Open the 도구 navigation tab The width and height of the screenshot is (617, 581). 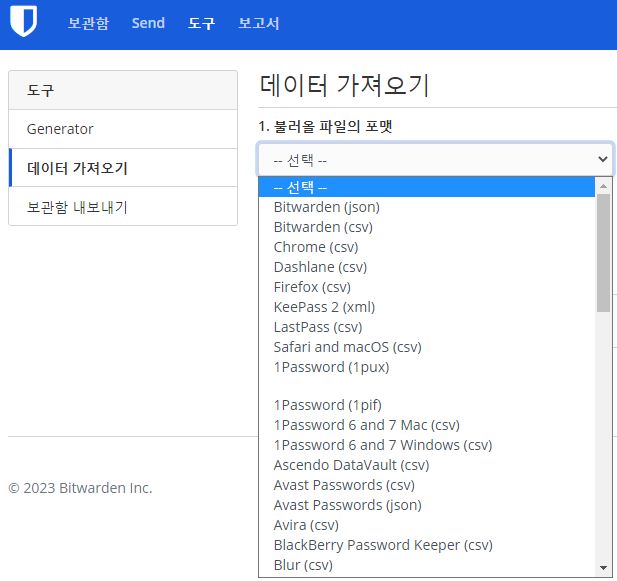(x=201, y=23)
